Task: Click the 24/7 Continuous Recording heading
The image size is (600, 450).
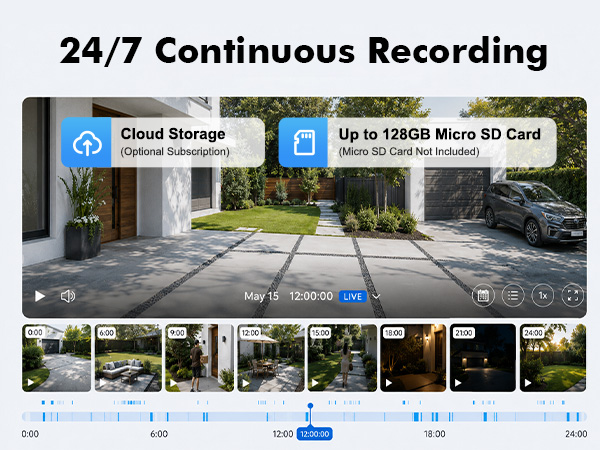Action: click(x=304, y=52)
